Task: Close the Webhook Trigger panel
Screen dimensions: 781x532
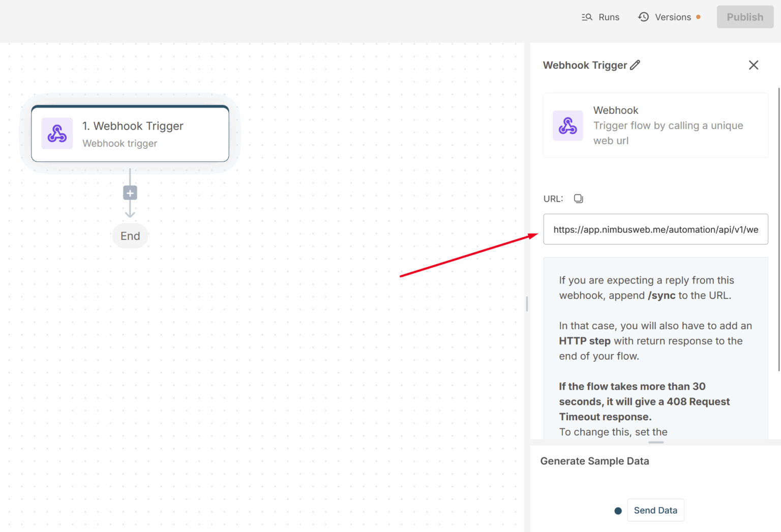Action: (754, 65)
